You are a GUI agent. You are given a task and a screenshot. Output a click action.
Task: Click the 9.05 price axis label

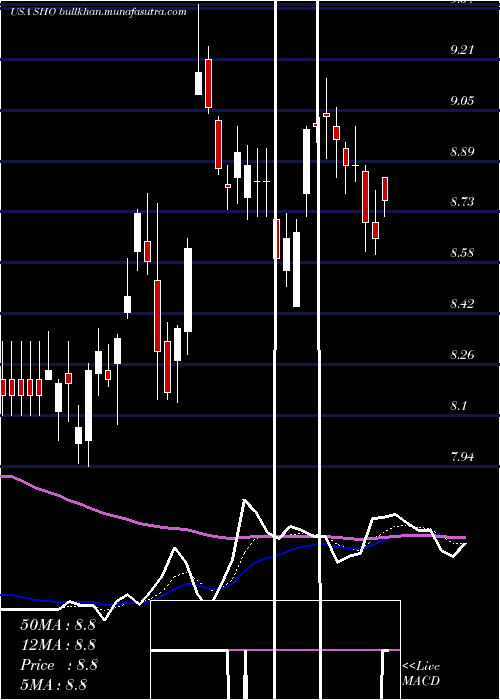click(x=462, y=100)
